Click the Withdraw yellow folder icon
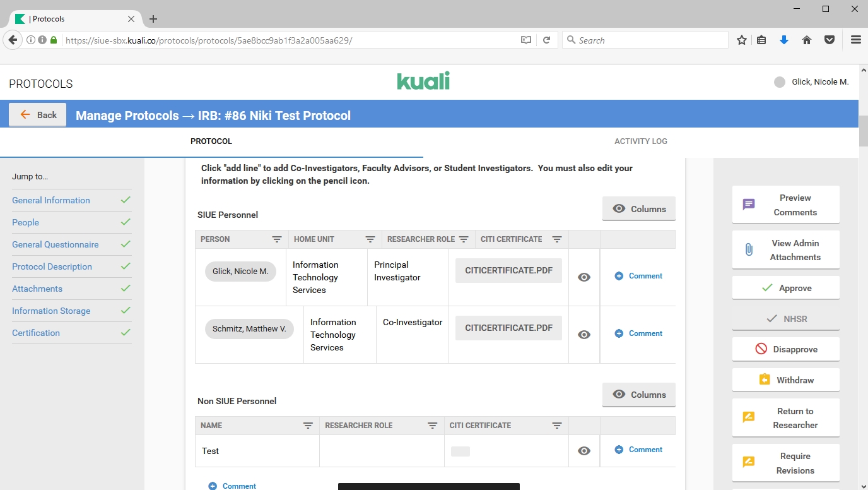The image size is (868, 490). point(765,380)
